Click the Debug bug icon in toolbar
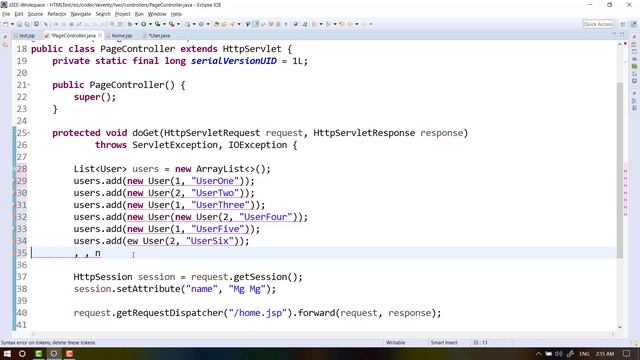640x360 pixels. (x=130, y=24)
